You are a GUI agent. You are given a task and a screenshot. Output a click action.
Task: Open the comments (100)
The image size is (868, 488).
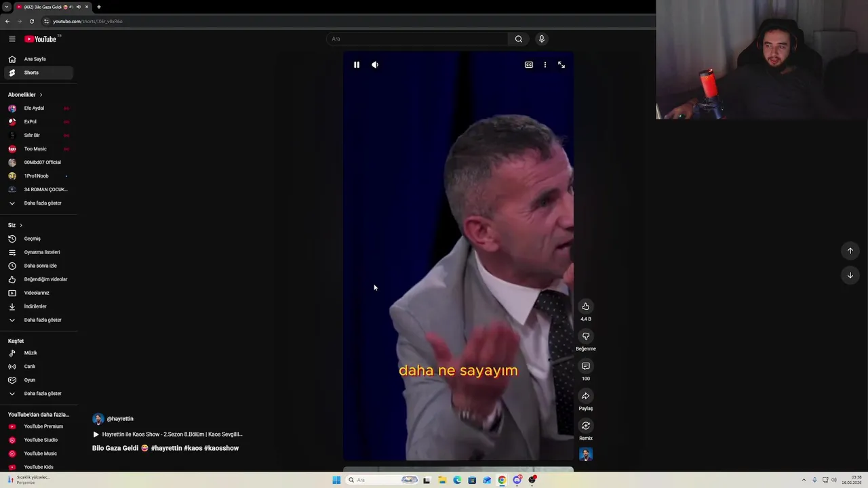tap(586, 366)
